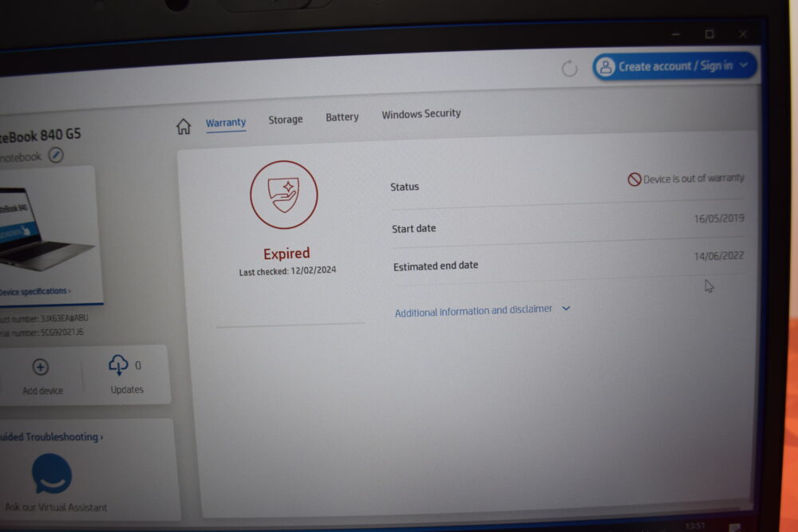Click the product number text

[x=44, y=318]
